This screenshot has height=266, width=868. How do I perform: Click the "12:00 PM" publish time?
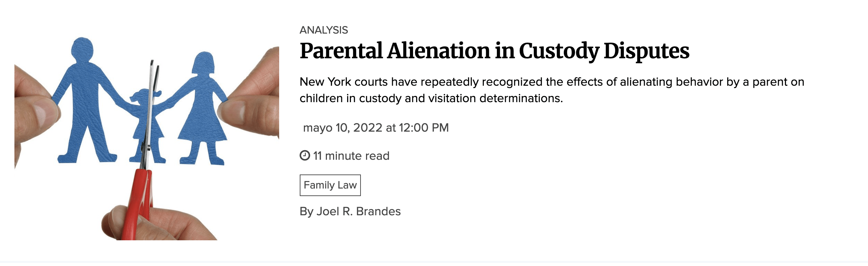424,128
